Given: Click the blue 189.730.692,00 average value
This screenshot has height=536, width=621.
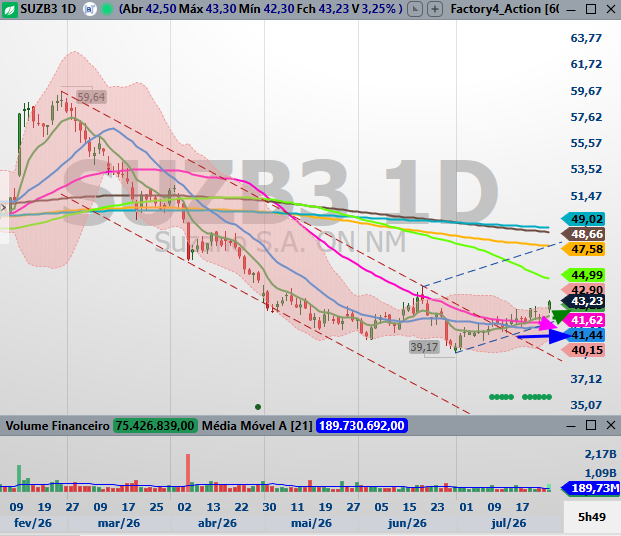Looking at the screenshot, I should [362, 426].
